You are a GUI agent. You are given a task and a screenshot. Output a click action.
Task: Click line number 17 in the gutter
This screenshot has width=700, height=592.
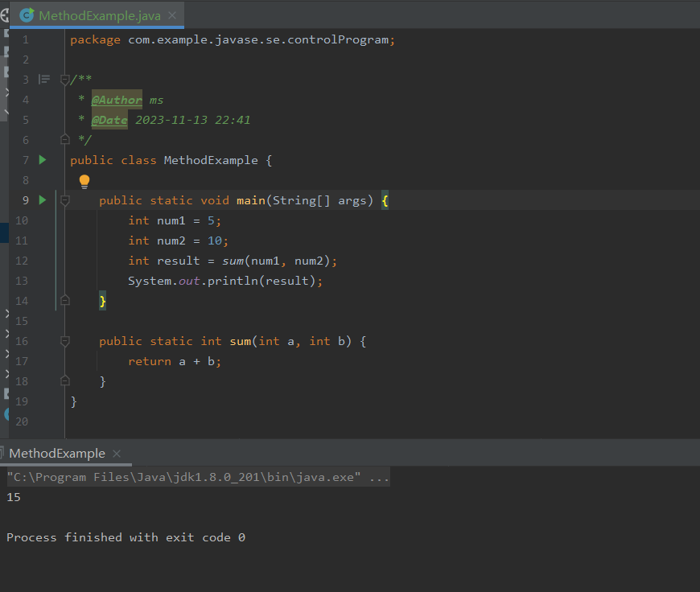pos(22,362)
